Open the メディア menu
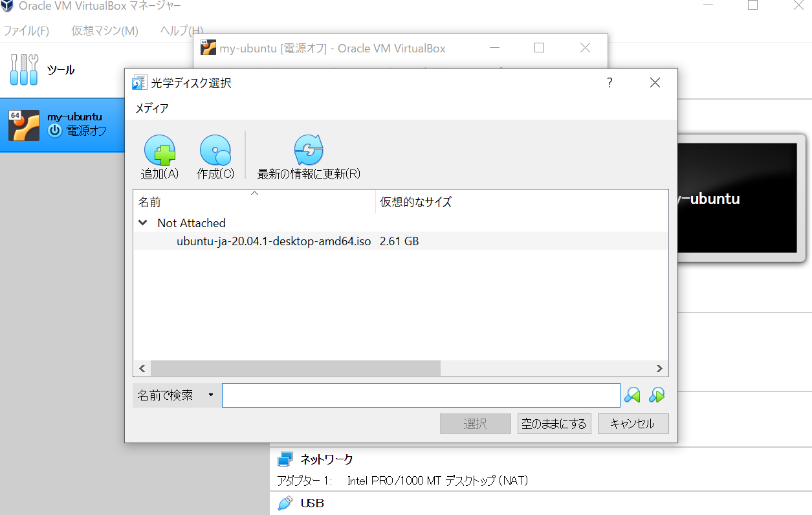 point(151,109)
